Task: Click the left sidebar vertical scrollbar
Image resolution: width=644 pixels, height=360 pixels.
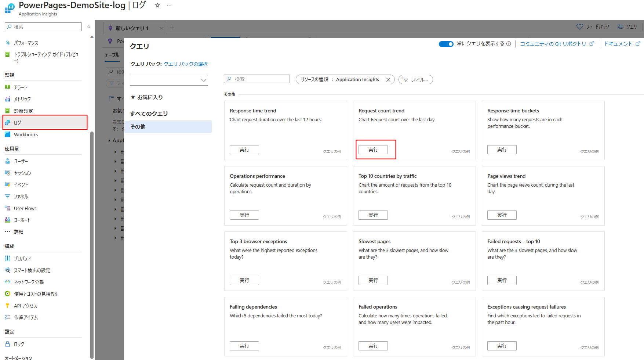Action: [x=92, y=244]
